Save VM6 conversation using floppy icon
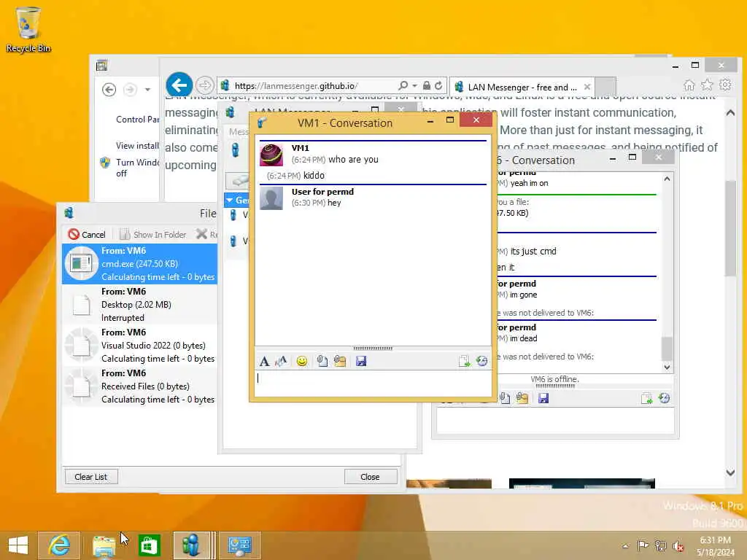Screen dimensions: 747x560 (543, 398)
